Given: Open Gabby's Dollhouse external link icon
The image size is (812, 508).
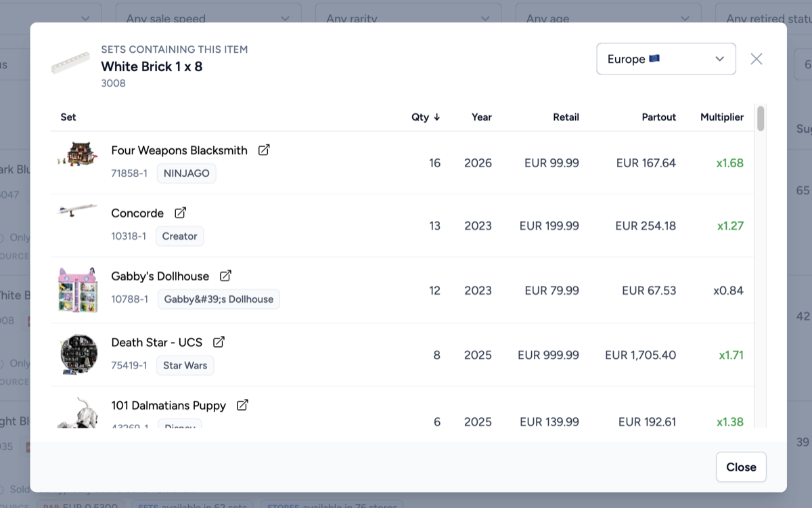Looking at the screenshot, I should (x=225, y=276).
